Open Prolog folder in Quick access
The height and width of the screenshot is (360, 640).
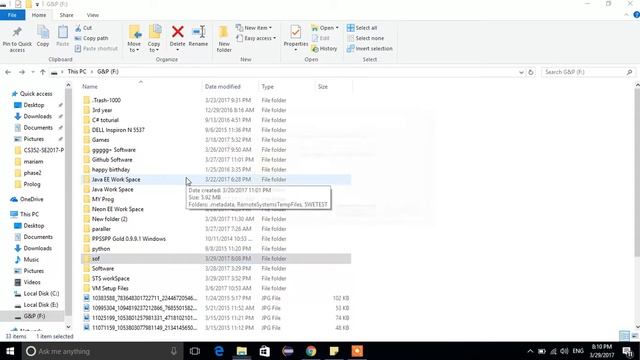[x=31, y=184]
